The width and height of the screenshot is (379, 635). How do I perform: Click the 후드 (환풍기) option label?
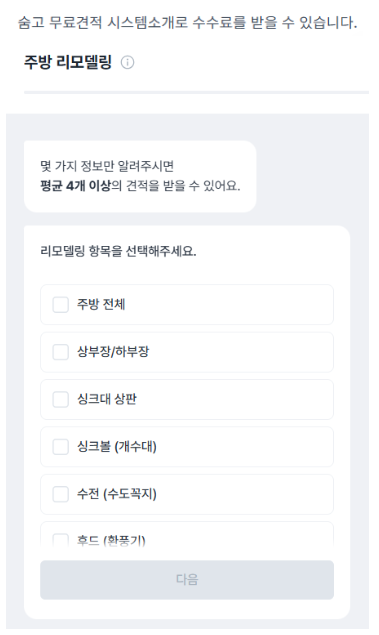tap(111, 540)
